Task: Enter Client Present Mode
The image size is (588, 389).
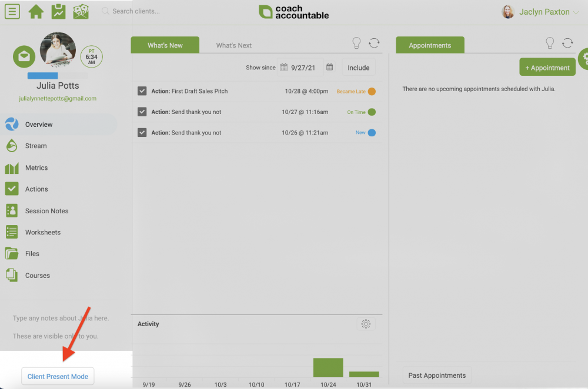Action: (x=58, y=376)
